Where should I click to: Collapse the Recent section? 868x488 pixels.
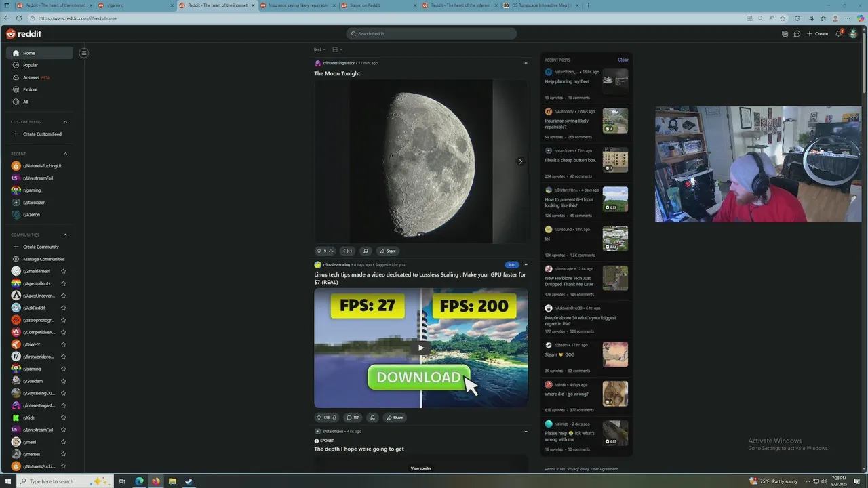pyautogui.click(x=65, y=154)
